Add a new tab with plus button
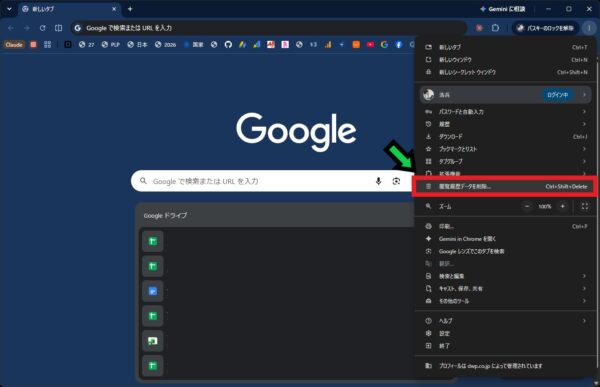Viewport: 600px width, 387px height. click(x=130, y=9)
